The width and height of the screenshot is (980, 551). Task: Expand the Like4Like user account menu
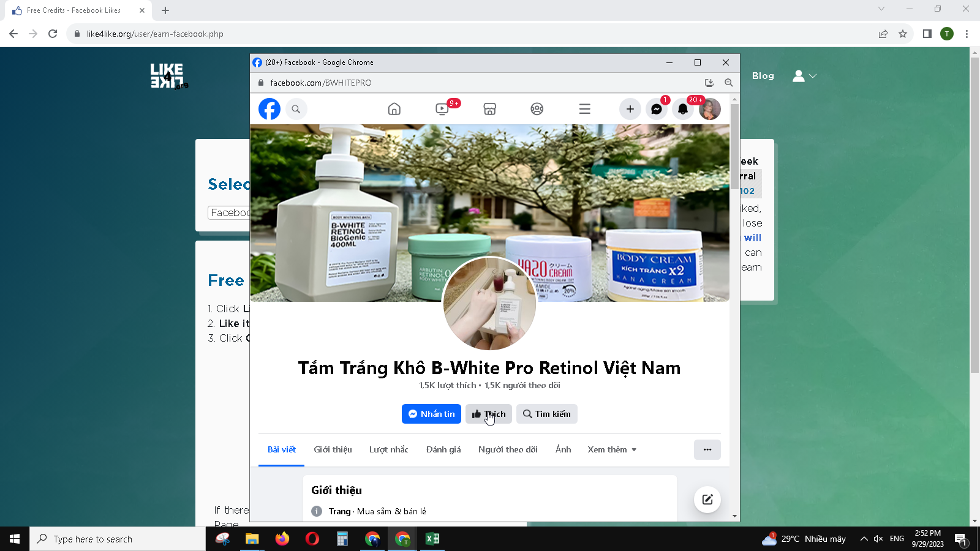point(804,76)
